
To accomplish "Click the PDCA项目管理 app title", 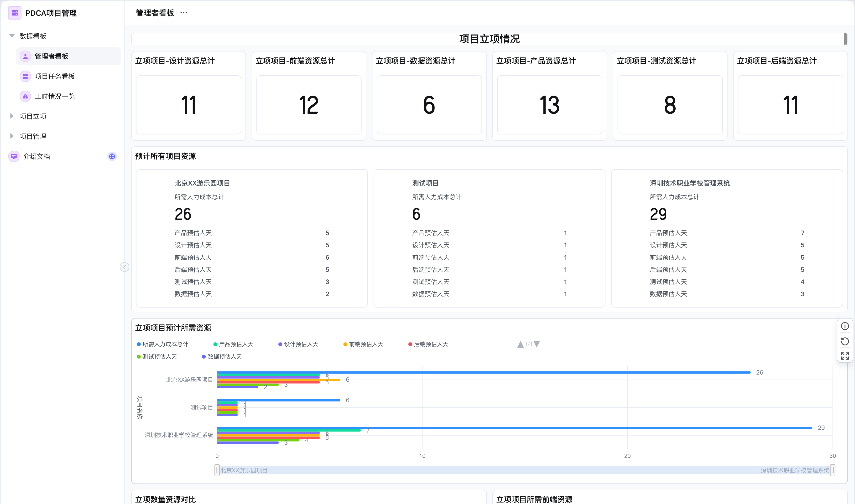I will point(51,13).
